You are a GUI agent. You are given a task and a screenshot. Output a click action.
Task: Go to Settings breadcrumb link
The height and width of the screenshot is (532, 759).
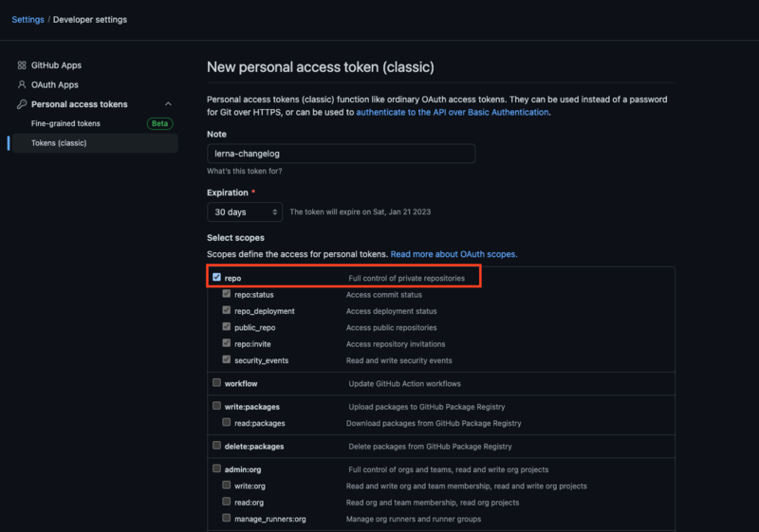[28, 19]
